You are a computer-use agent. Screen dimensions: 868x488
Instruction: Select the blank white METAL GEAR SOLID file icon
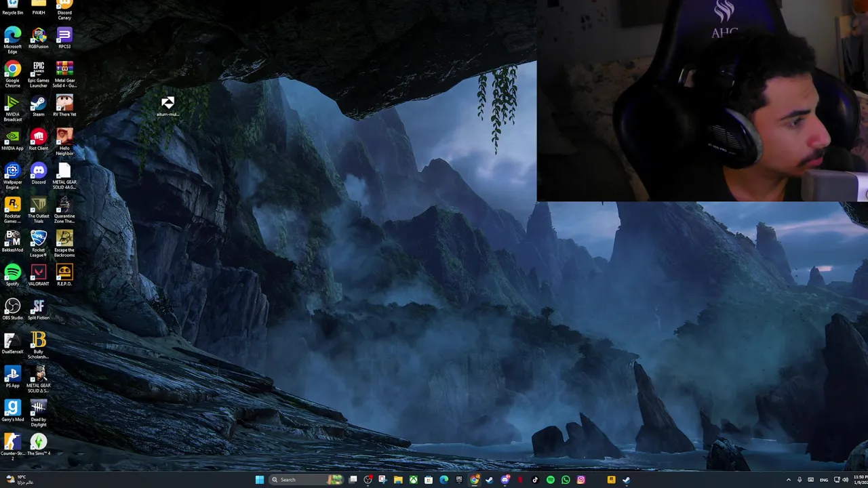[x=64, y=176]
